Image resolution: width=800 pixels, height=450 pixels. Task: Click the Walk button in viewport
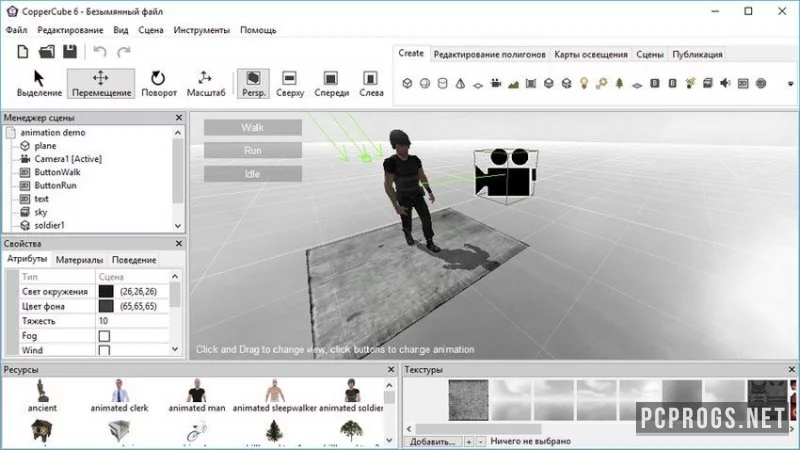point(253,128)
